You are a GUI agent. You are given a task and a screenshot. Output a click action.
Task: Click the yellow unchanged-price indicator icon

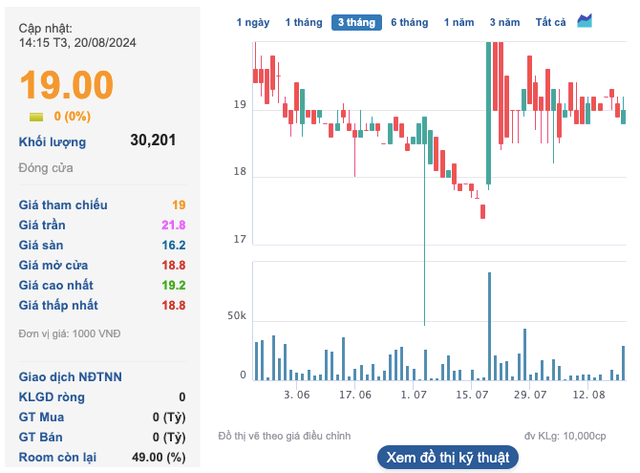tap(35, 116)
